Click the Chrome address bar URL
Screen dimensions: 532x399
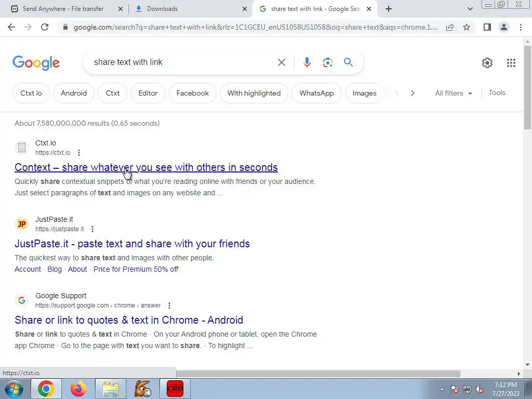(x=255, y=27)
